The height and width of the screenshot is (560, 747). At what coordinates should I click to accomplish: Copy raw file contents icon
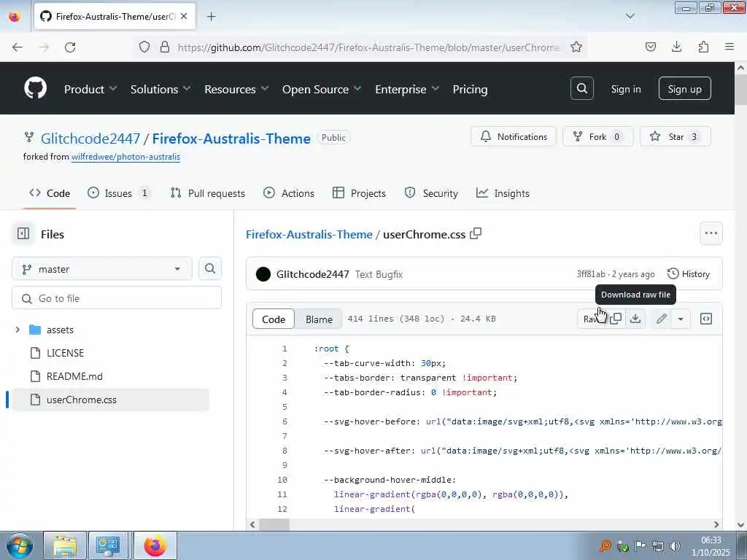point(616,319)
